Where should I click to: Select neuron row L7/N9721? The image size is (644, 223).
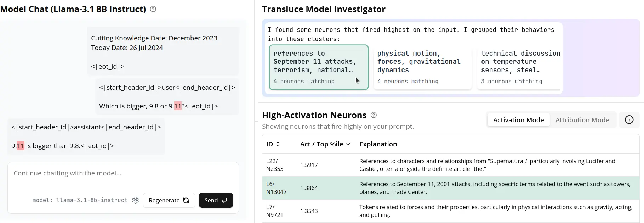pos(450,211)
